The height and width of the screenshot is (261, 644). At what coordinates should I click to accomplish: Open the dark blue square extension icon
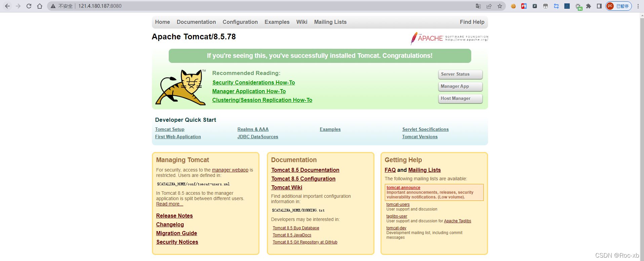coord(567,6)
